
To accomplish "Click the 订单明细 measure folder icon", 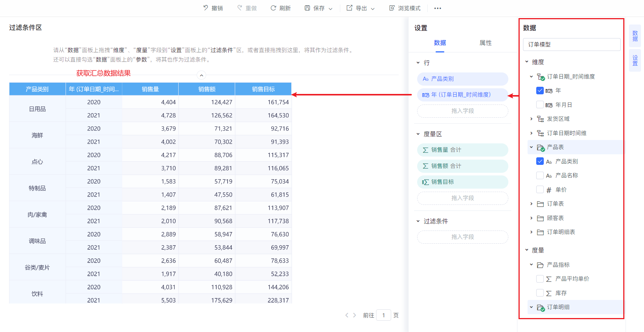I will (x=541, y=307).
